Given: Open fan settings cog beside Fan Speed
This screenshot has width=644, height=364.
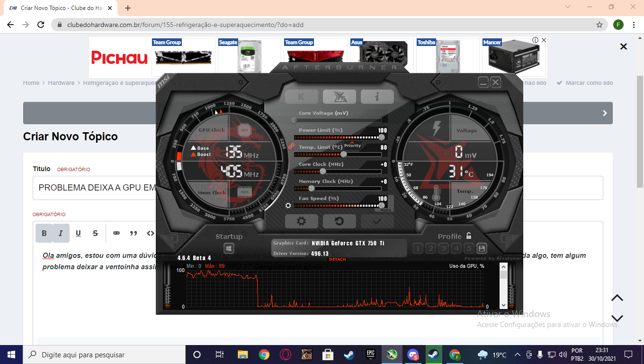Looking at the screenshot, I should 288,206.
